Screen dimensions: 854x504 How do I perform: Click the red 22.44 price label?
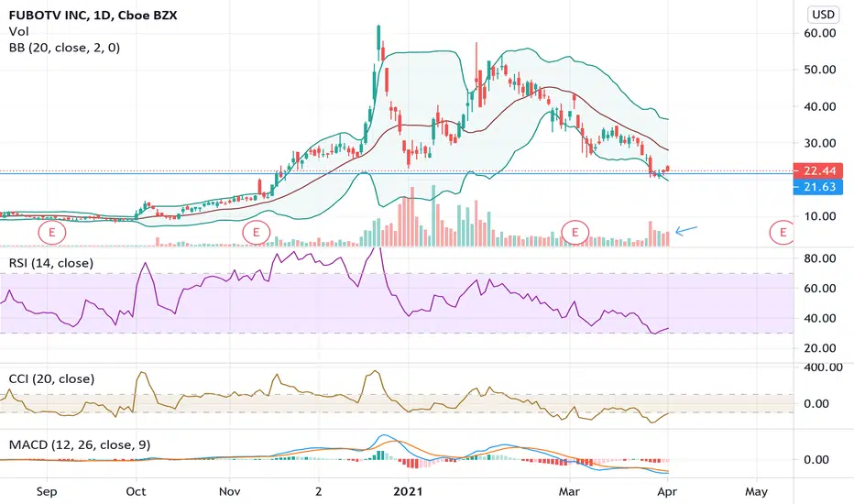point(818,171)
